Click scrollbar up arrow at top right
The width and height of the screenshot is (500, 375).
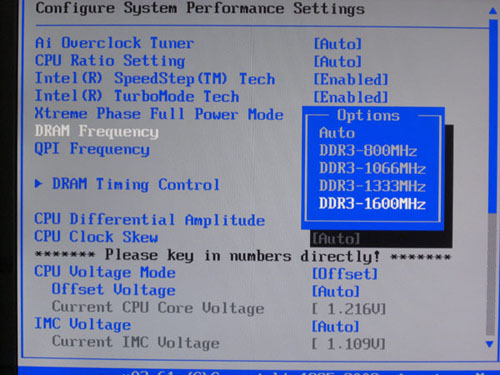coord(493,11)
